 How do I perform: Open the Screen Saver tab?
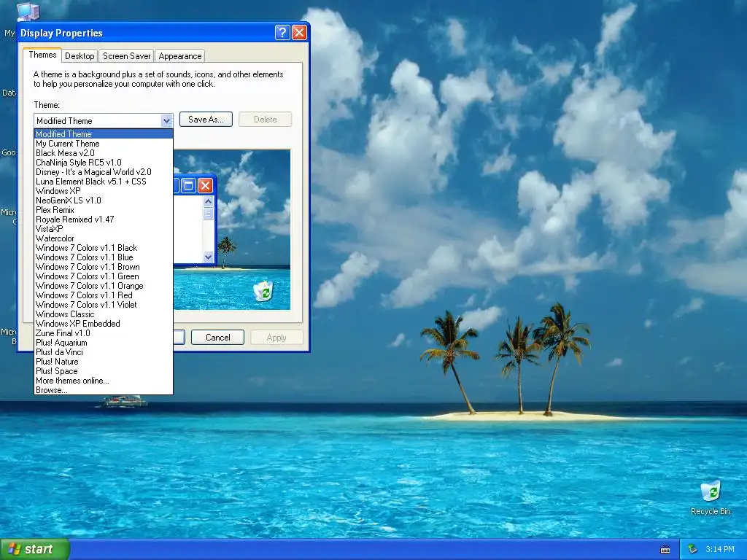(126, 55)
